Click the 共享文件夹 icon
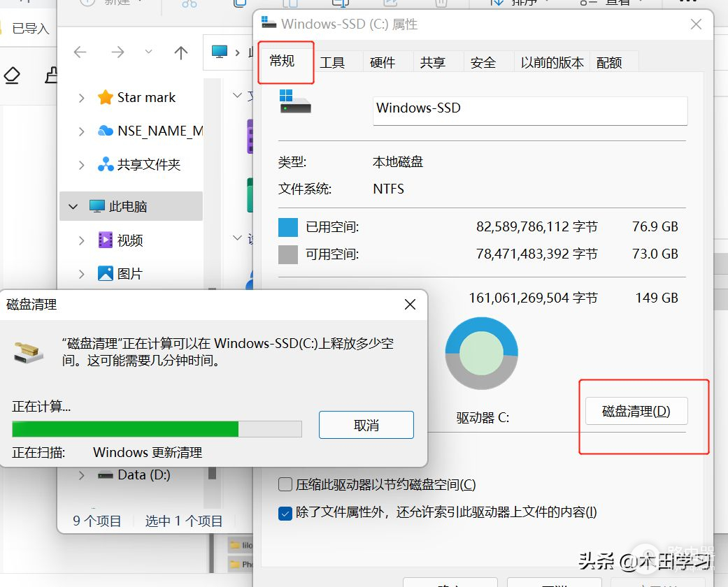The height and width of the screenshot is (587, 728). click(x=106, y=164)
